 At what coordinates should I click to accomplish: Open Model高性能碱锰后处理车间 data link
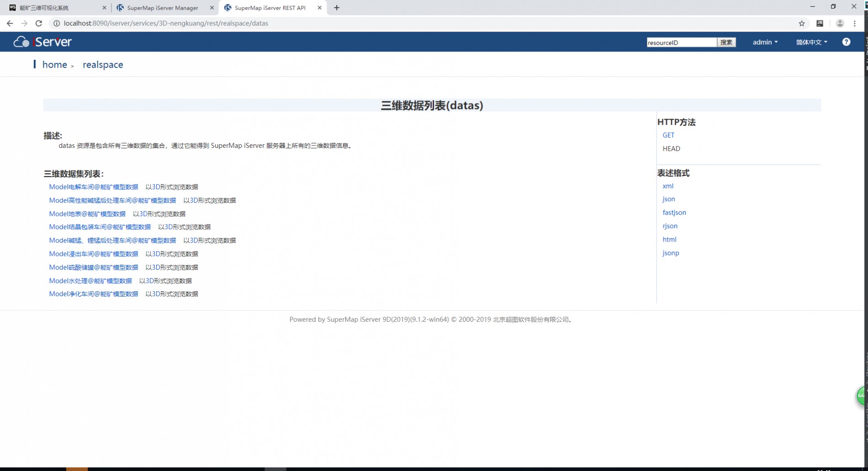point(112,200)
